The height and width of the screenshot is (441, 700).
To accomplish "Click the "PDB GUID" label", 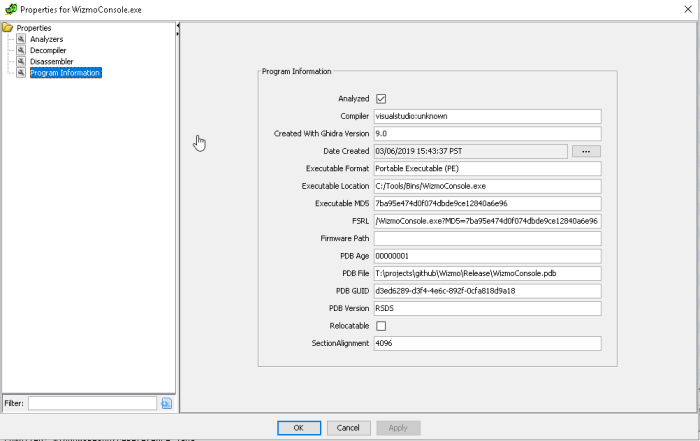I will [352, 291].
